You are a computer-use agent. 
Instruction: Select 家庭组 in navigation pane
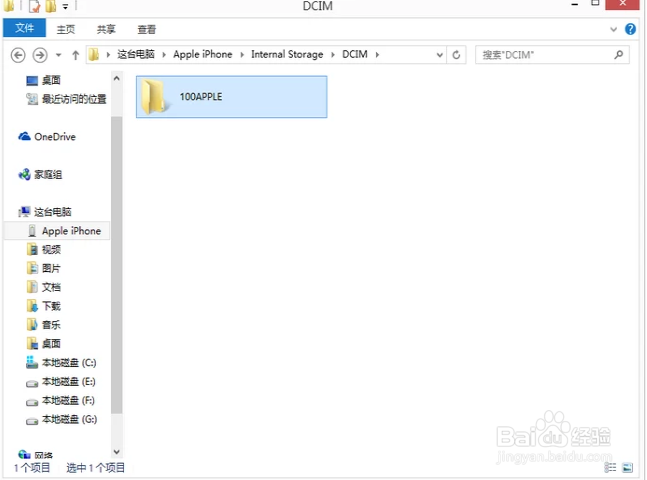point(48,175)
